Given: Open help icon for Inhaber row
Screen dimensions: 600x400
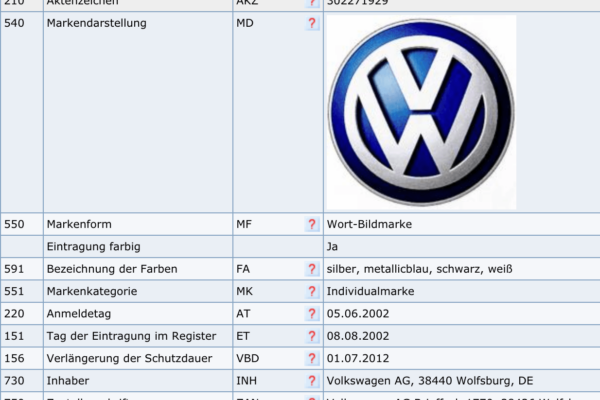Looking at the screenshot, I should 312,381.
